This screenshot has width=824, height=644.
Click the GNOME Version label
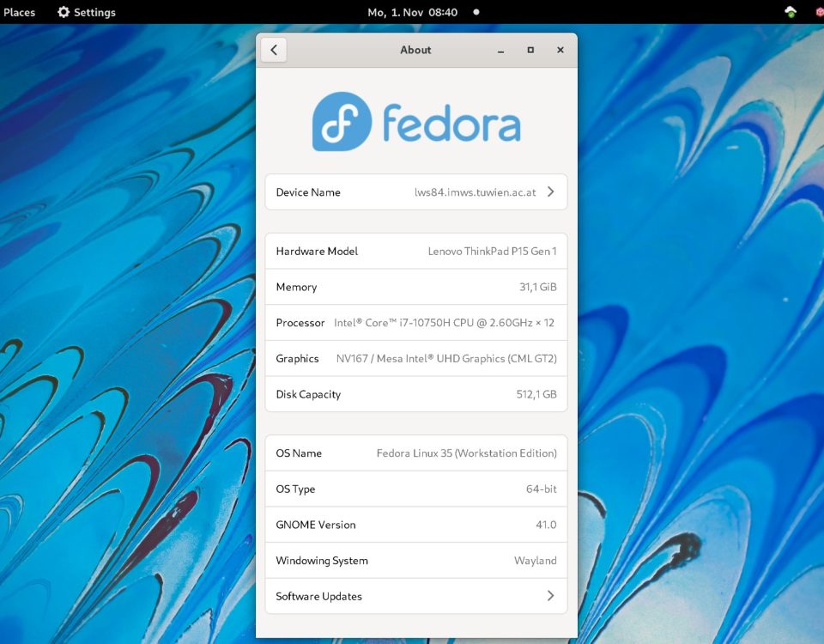coord(316,525)
